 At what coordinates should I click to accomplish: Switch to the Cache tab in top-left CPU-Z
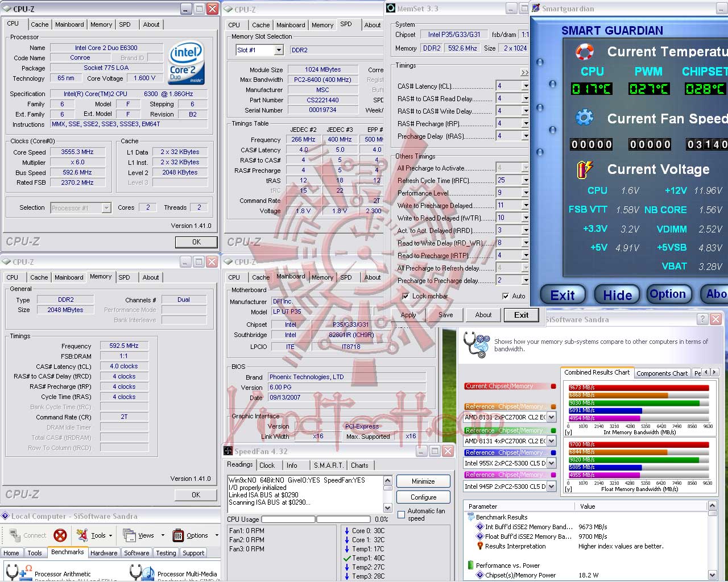39,24
